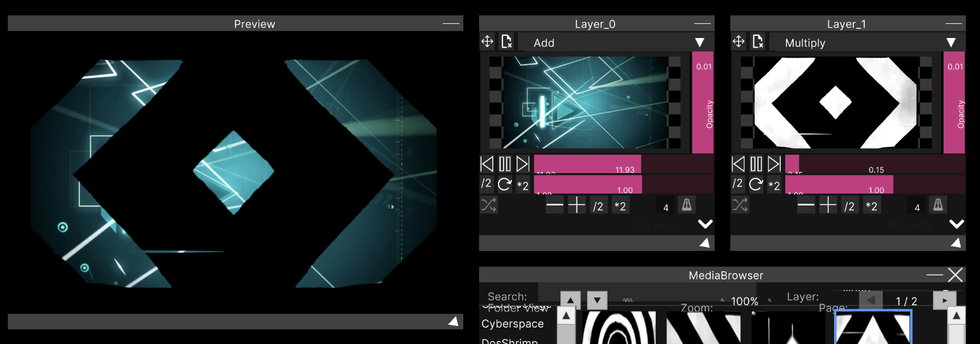
Task: Close the MediaBrowser panel
Action: pos(956,275)
